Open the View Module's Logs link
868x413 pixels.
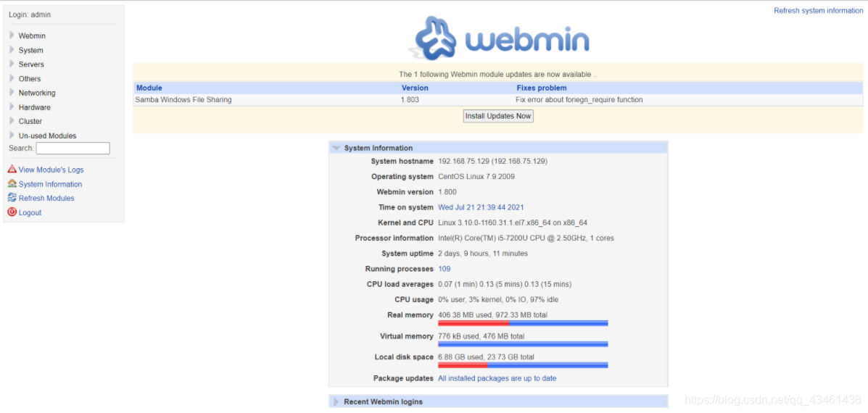point(51,170)
